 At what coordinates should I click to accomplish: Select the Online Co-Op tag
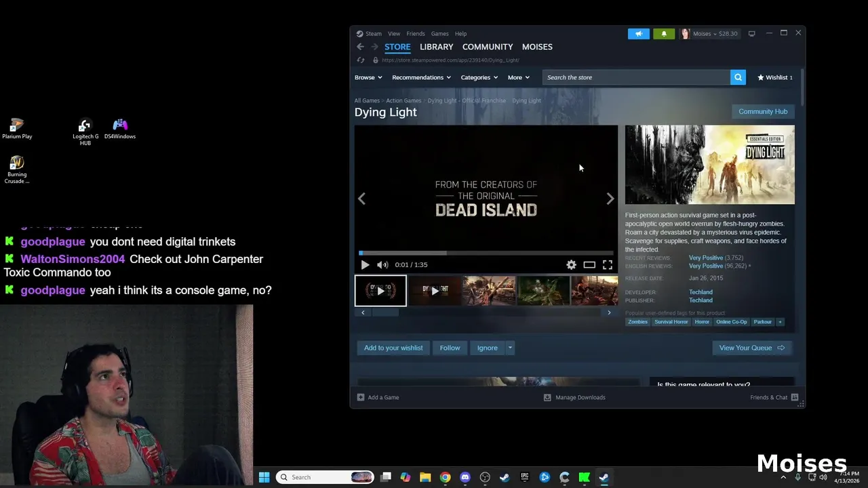click(x=731, y=322)
